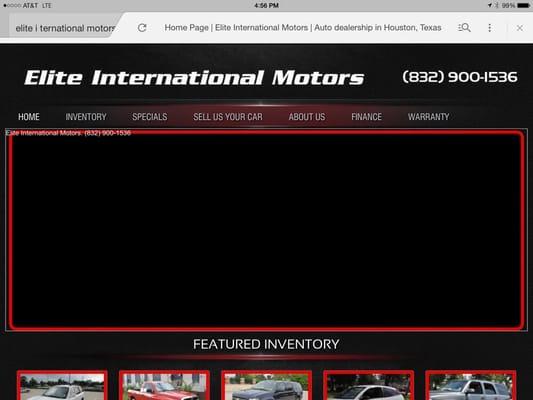Select the 'elite international motors' browser tab
This screenshot has width=533, height=400.
coord(65,28)
